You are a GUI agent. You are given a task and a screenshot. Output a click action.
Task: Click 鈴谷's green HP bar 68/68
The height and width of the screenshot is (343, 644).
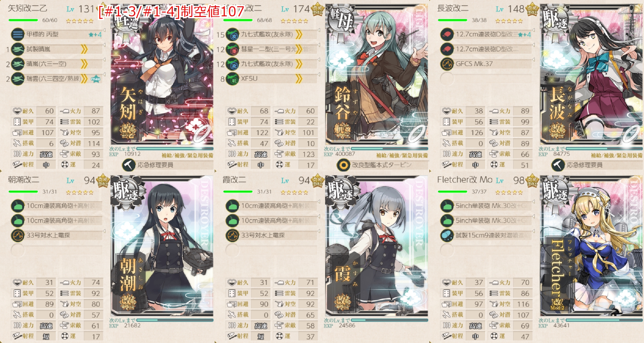point(238,20)
